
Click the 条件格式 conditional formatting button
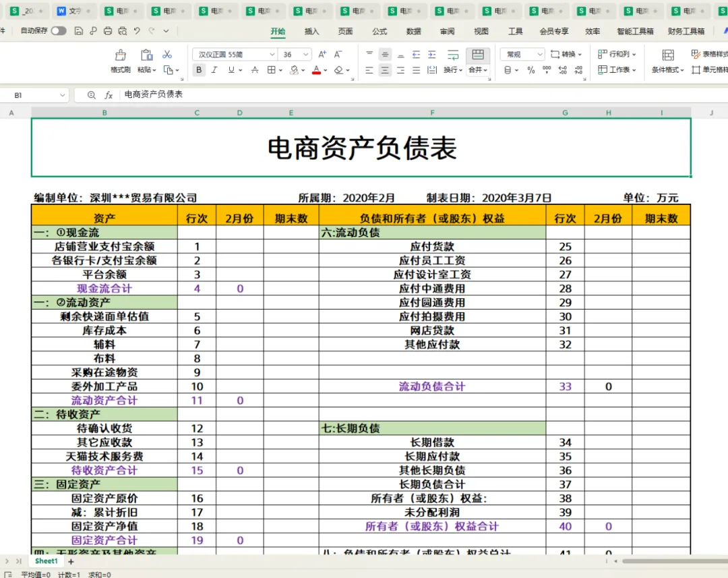point(667,61)
